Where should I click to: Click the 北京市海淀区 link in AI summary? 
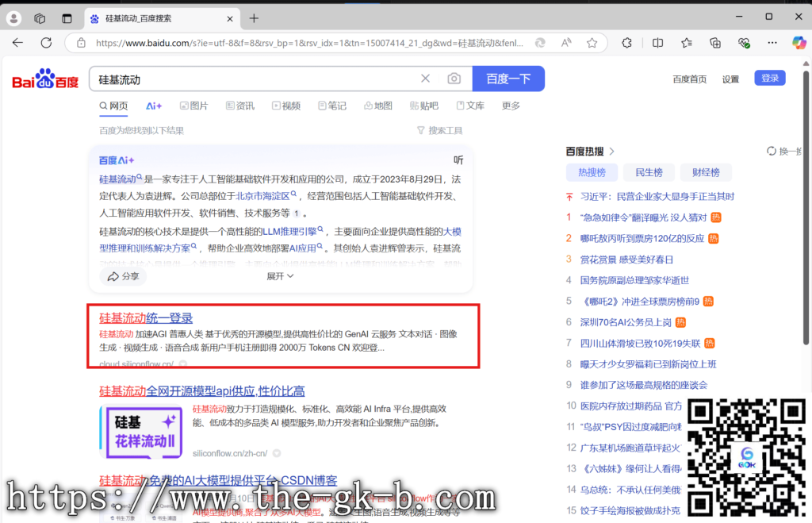[x=262, y=197]
